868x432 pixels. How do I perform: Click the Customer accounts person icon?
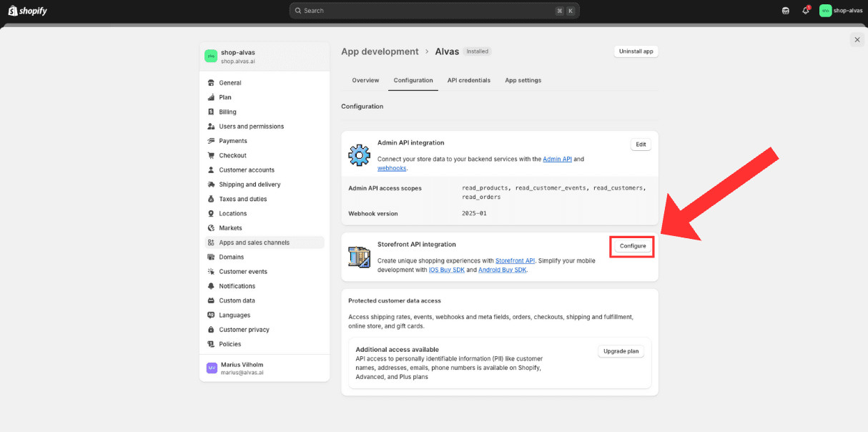[211, 170]
